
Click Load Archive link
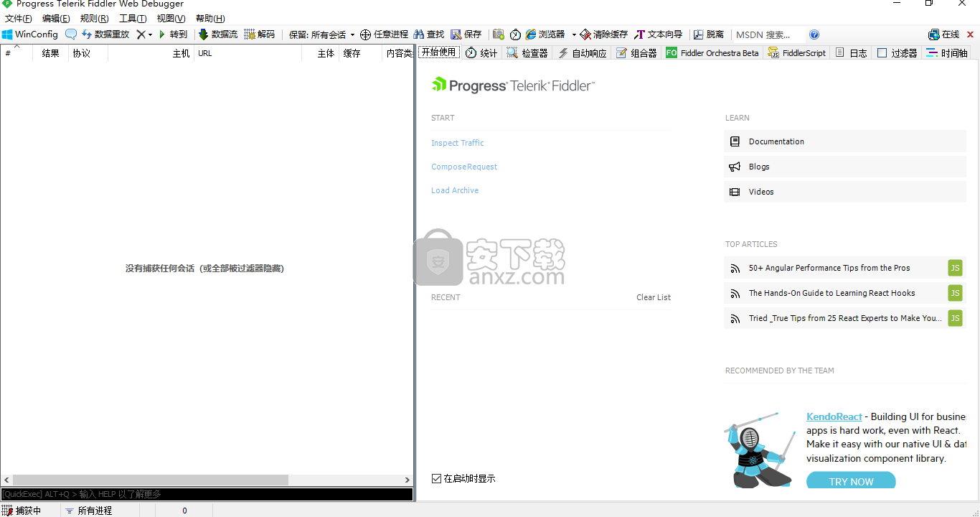(x=455, y=190)
